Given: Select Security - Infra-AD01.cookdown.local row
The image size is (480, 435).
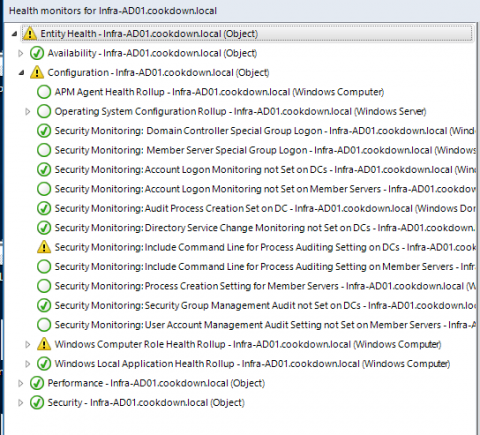Looking at the screenshot, I should pos(146,402).
